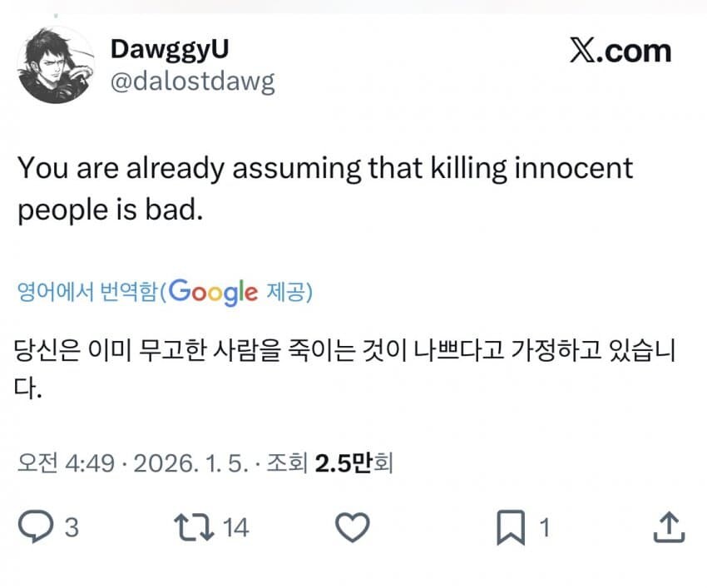Click the X.com logo
Viewport: 707px width, 588px height.
pyautogui.click(x=619, y=50)
